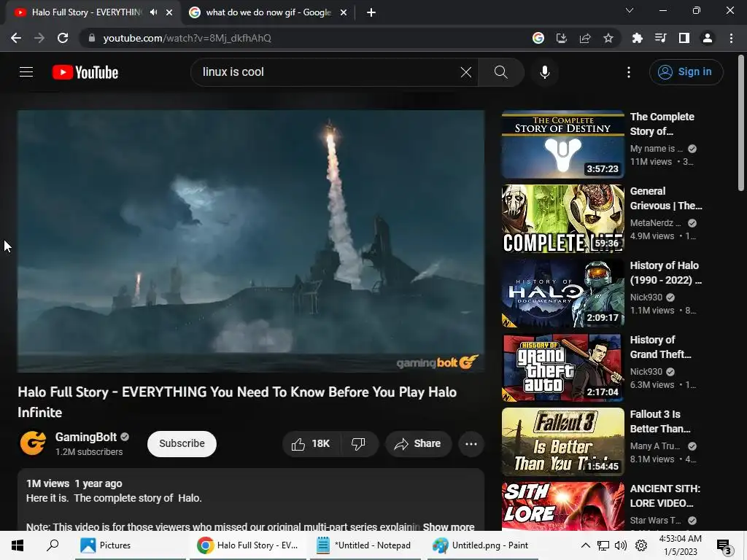Subscribe to GamingBolt channel
Image resolution: width=747 pixels, height=560 pixels.
[182, 444]
